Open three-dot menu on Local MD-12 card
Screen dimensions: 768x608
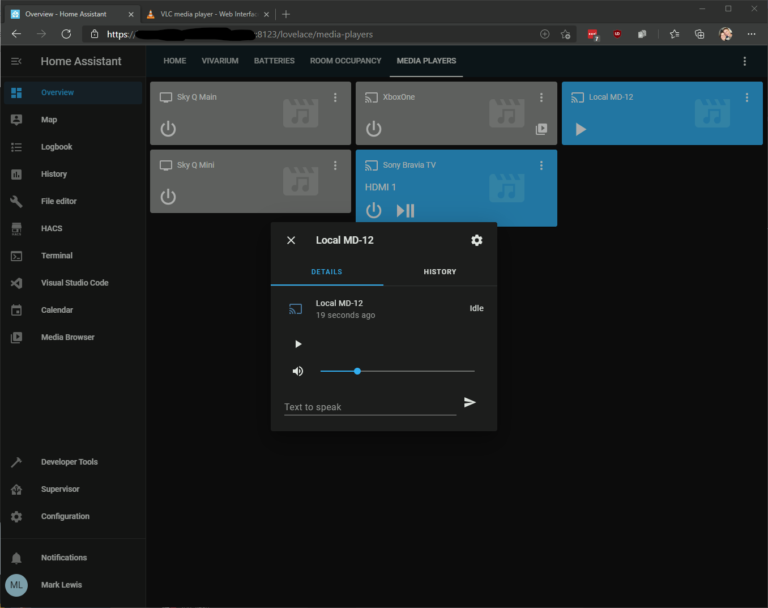tap(746, 97)
